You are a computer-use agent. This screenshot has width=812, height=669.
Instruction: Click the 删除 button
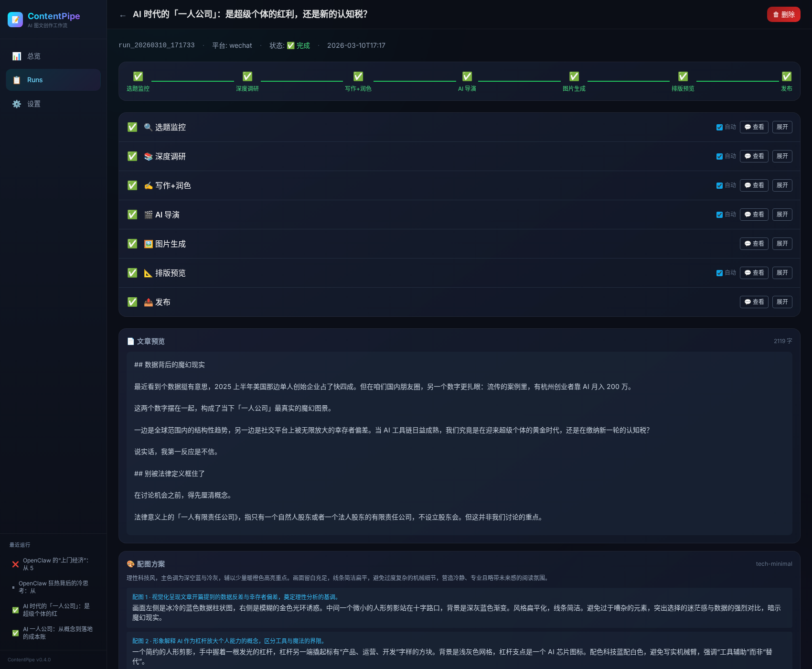(x=783, y=14)
